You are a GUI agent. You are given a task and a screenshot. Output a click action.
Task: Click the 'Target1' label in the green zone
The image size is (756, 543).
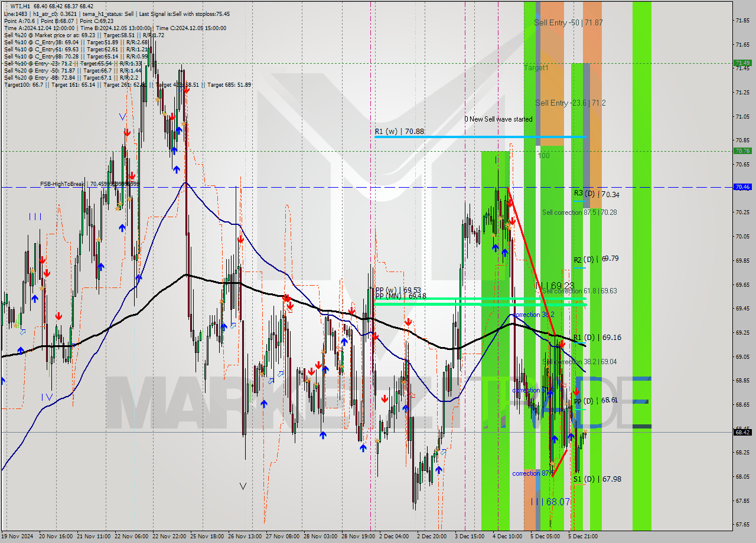[536, 68]
